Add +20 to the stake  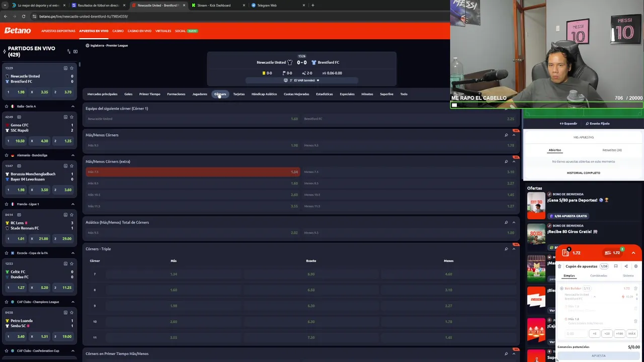(607, 333)
